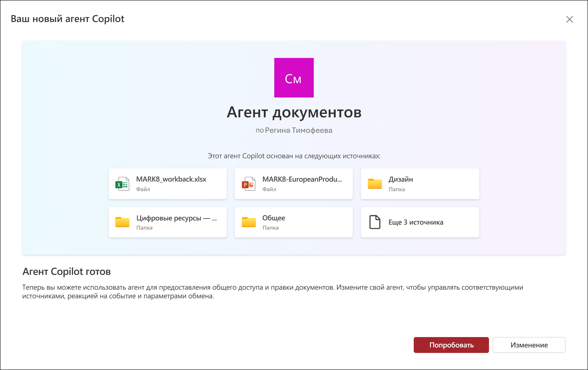Click the folder icon next to Дизайн
588x370 pixels.
tap(375, 184)
